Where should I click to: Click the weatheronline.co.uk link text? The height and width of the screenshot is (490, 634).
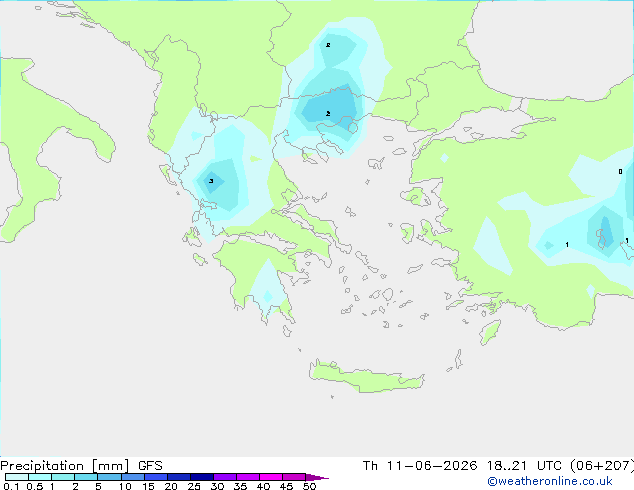pyautogui.click(x=550, y=481)
